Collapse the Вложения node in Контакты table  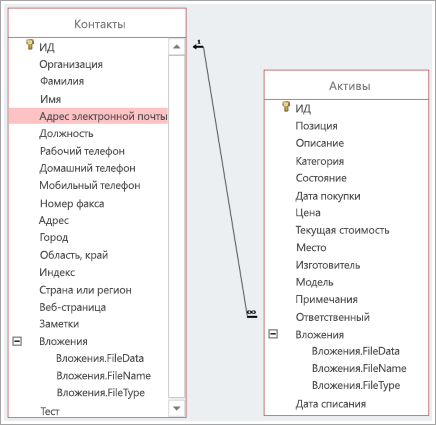pos(17,341)
